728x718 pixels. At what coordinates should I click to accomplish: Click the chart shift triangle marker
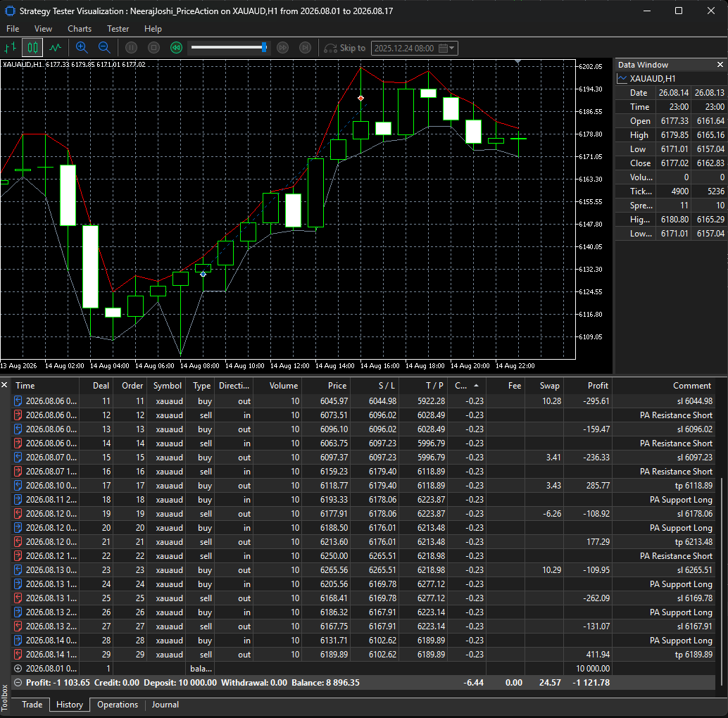(x=518, y=62)
